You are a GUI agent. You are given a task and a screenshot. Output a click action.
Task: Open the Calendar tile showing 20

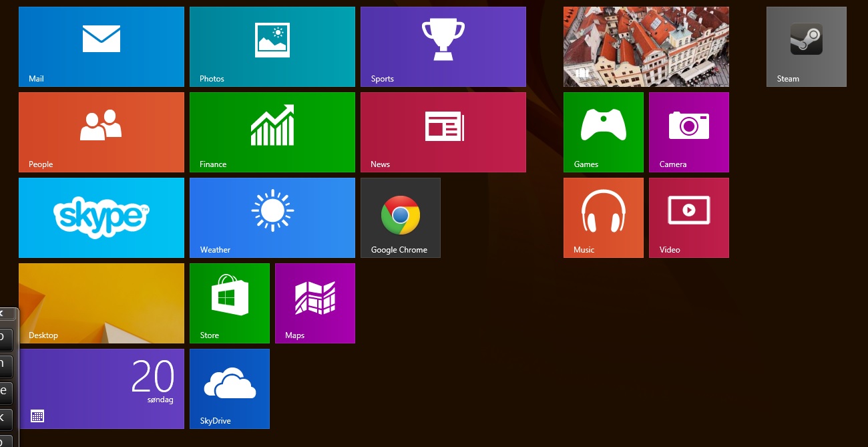point(101,389)
